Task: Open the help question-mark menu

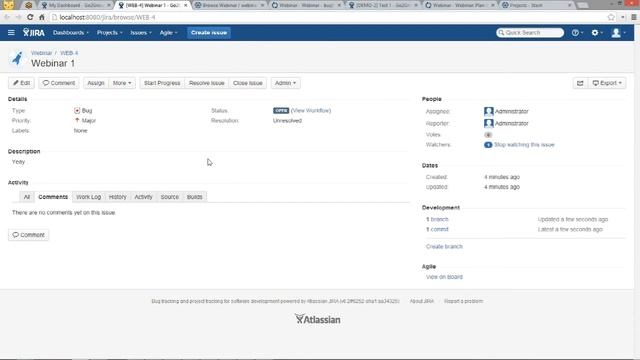Action: point(577,32)
